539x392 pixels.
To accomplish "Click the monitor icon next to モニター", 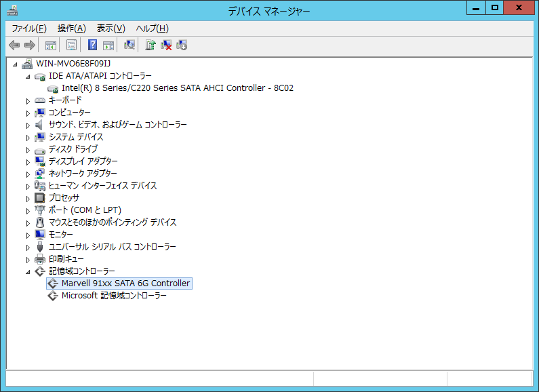I will coord(40,235).
